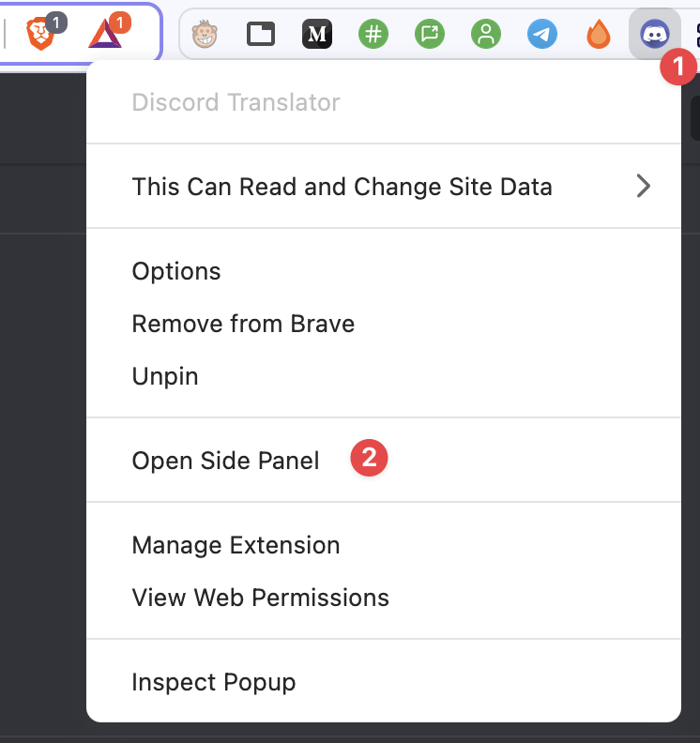
Task: Open the folder tab extension icon
Action: [x=261, y=34]
